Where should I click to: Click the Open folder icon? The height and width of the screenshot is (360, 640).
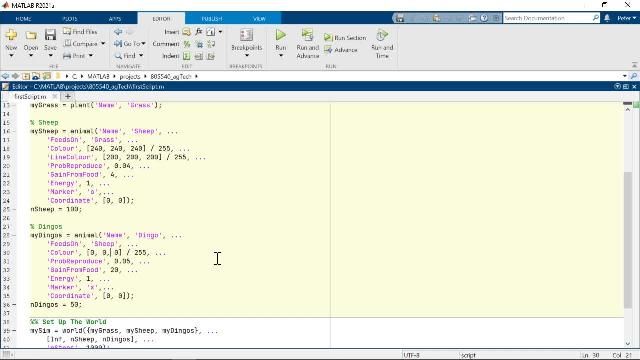click(x=31, y=36)
